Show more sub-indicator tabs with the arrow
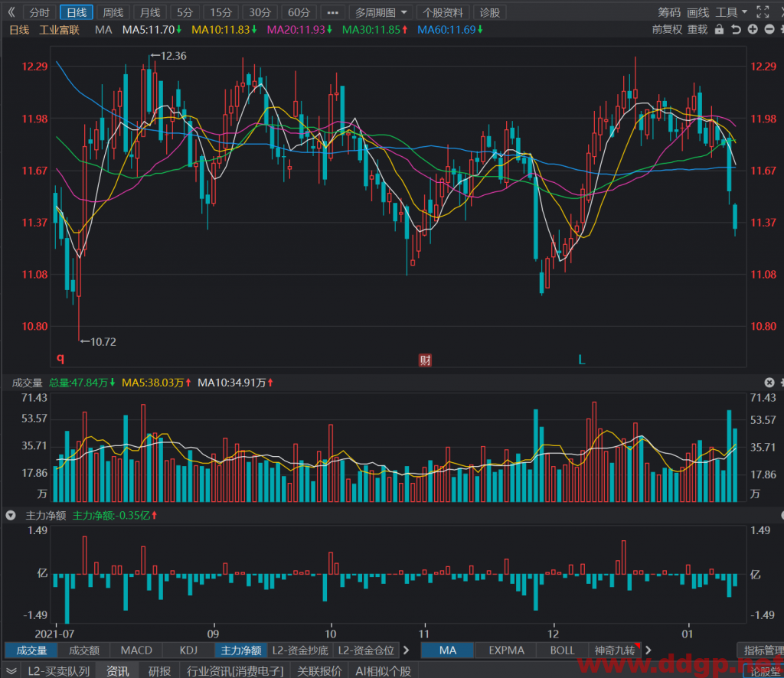Image resolution: width=784 pixels, height=678 pixels. tap(407, 650)
